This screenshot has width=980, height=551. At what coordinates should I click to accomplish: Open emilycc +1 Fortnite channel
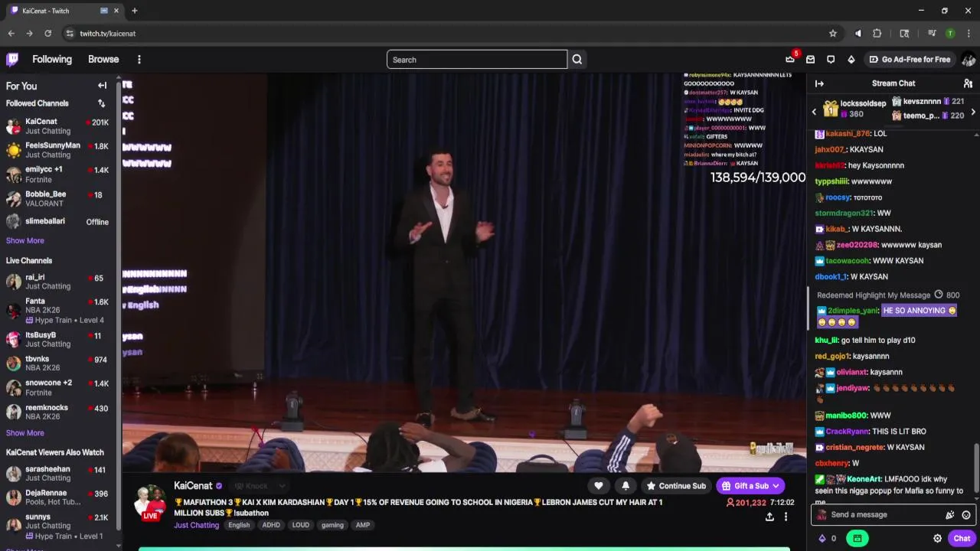tap(57, 174)
